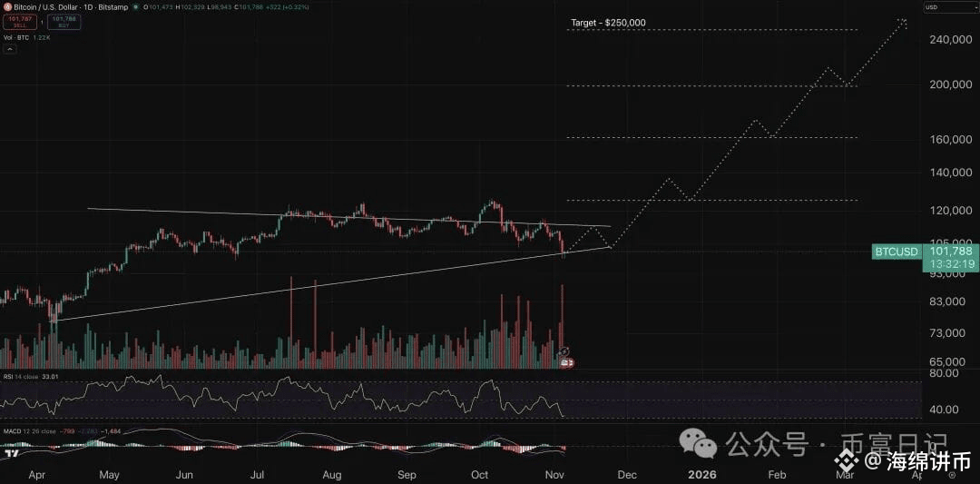Image resolution: width=980 pixels, height=484 pixels.
Task: Collapse the indicator legend arrow
Action: coord(10,49)
